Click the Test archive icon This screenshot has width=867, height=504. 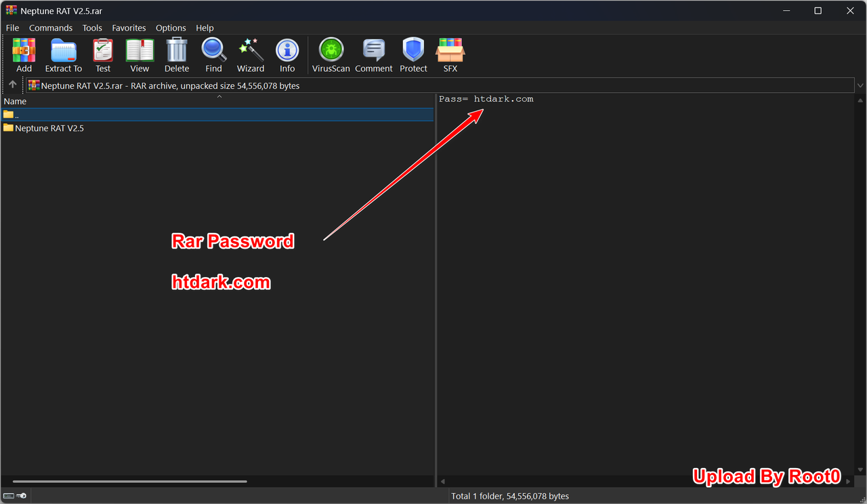[103, 55]
